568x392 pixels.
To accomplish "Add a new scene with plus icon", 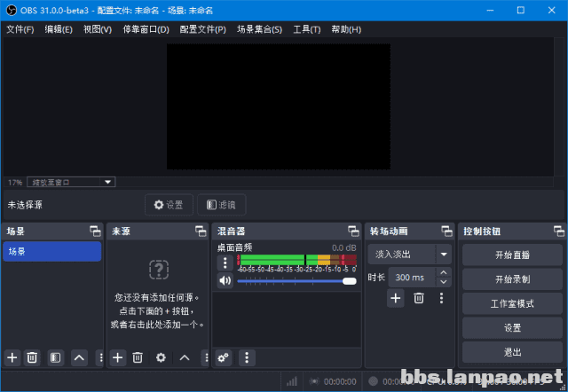I will (x=12, y=357).
